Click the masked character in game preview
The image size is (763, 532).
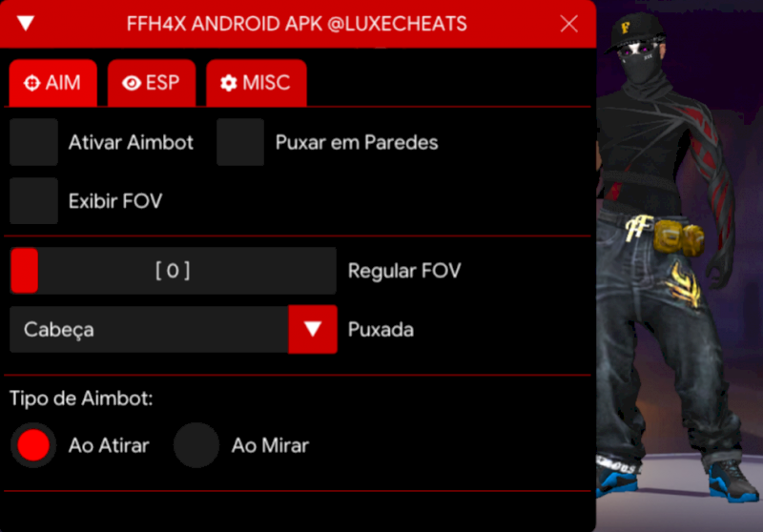tap(676, 257)
